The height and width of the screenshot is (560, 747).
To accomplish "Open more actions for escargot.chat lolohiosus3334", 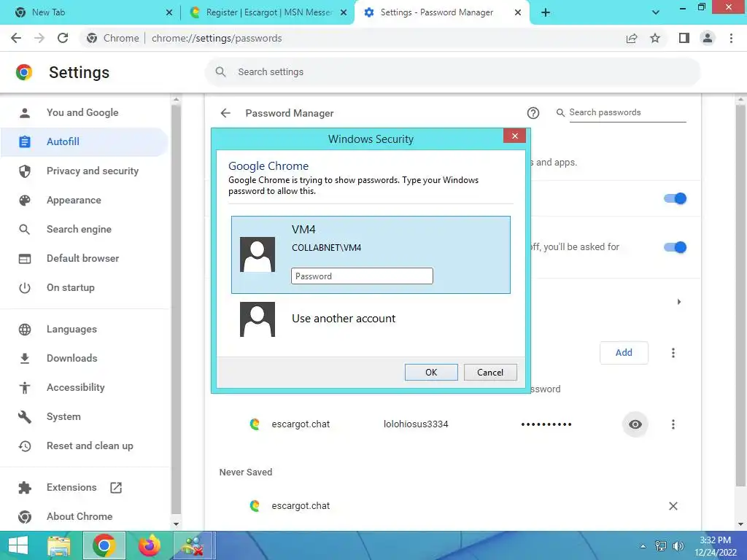I will (673, 424).
